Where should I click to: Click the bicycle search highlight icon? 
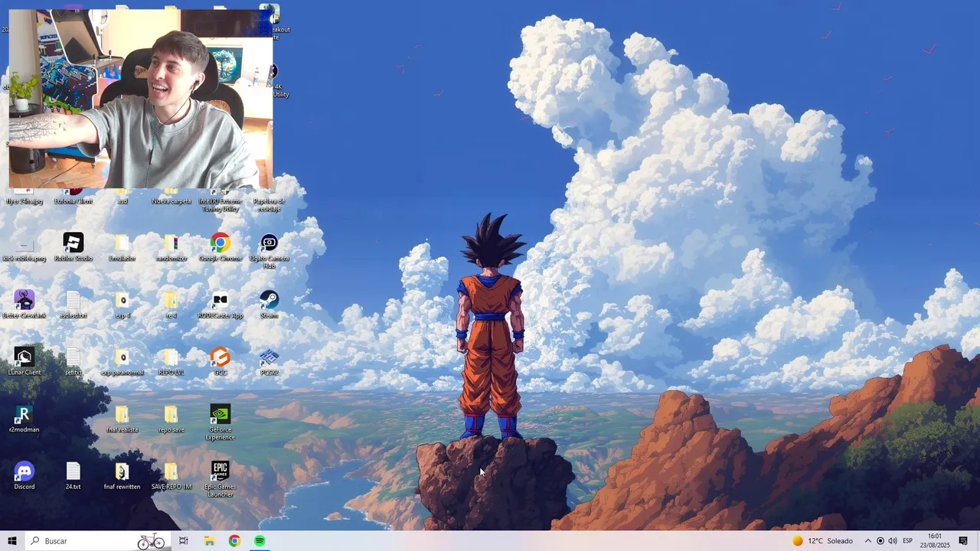click(x=151, y=541)
